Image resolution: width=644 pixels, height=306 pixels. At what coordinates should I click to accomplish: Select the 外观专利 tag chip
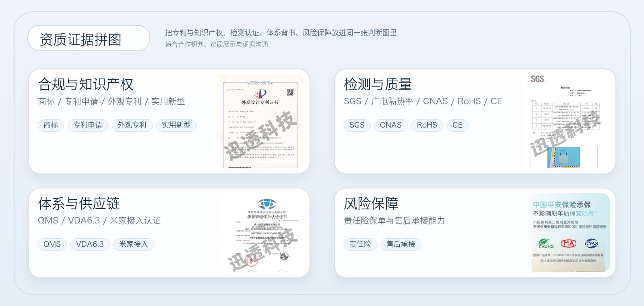coord(132,125)
